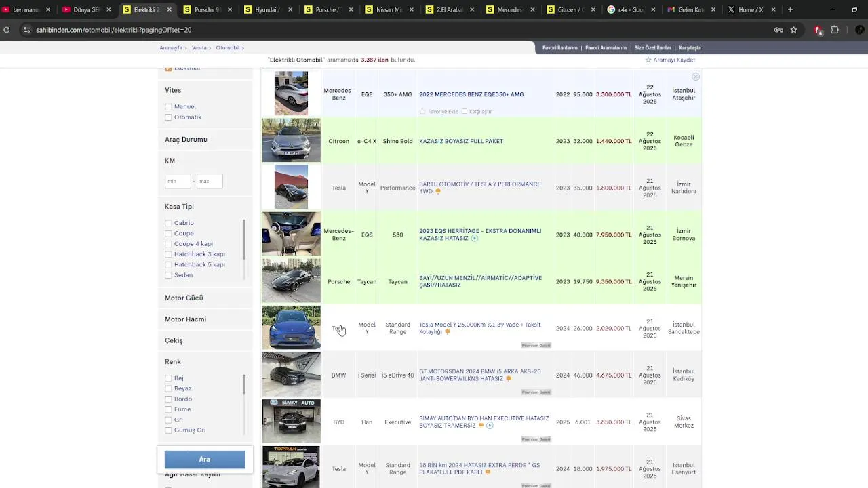Check the Cabrio body type checkbox

click(168, 223)
